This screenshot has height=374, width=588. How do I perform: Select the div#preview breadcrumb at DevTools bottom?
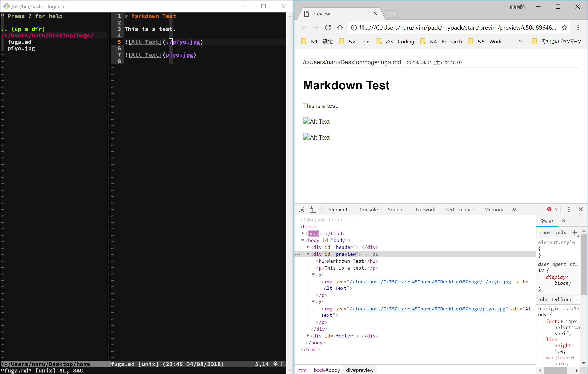[360, 370]
